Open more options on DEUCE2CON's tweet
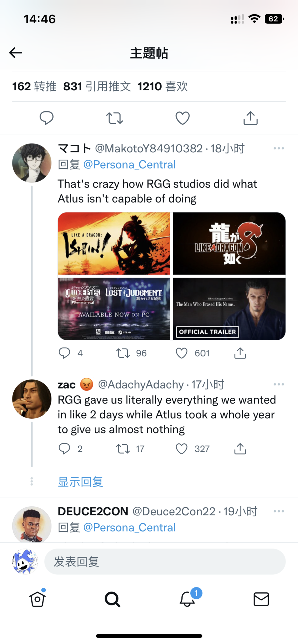Viewport: 298px width, 644px height. tap(279, 511)
